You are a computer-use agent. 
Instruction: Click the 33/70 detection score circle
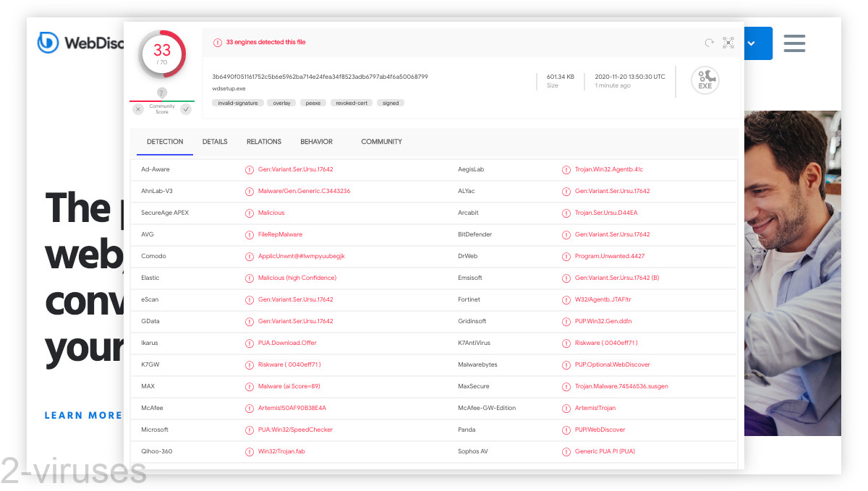161,53
